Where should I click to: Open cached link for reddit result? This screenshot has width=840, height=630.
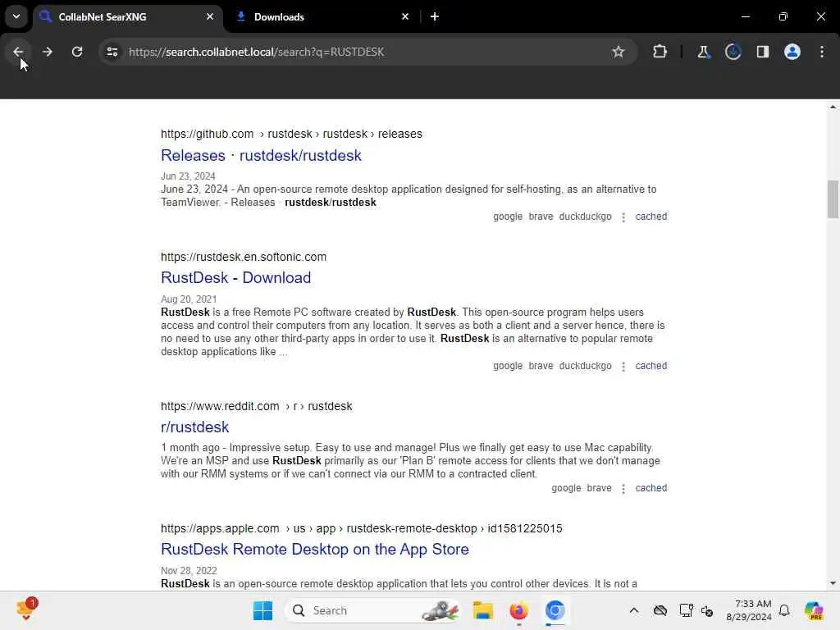point(651,488)
